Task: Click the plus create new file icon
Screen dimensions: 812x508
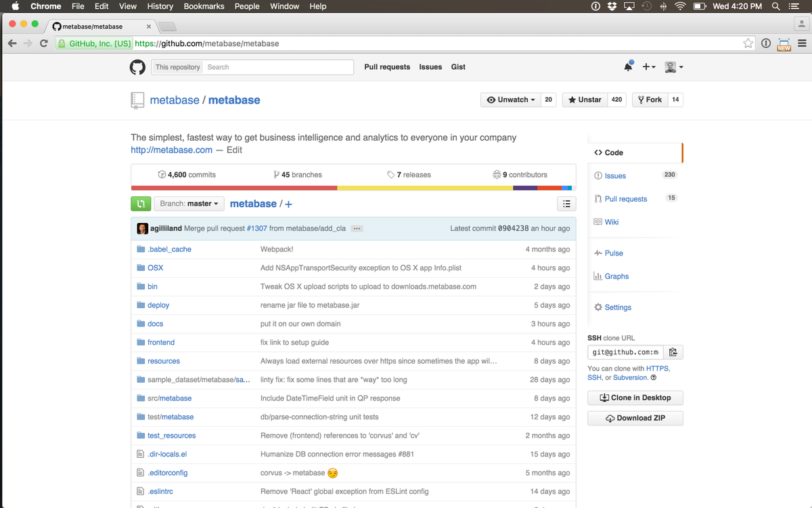Action: coord(289,204)
